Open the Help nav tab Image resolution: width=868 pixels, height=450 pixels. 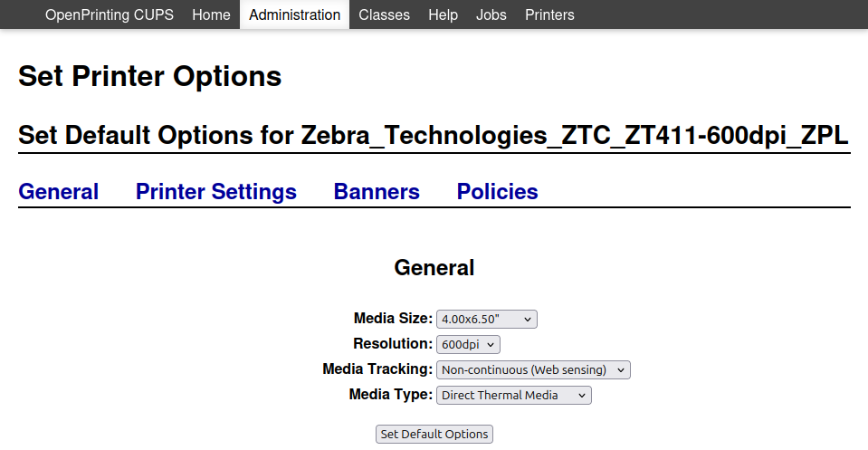[443, 14]
